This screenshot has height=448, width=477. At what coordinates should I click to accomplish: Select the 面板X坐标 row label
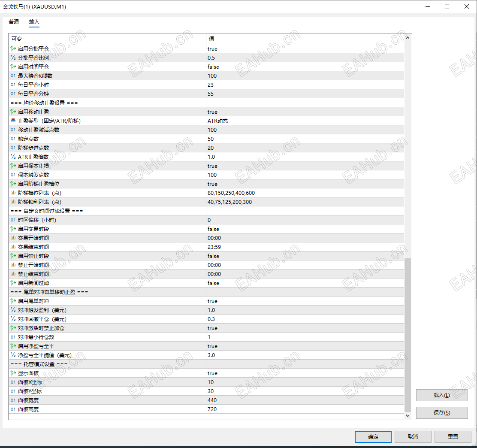[30, 382]
